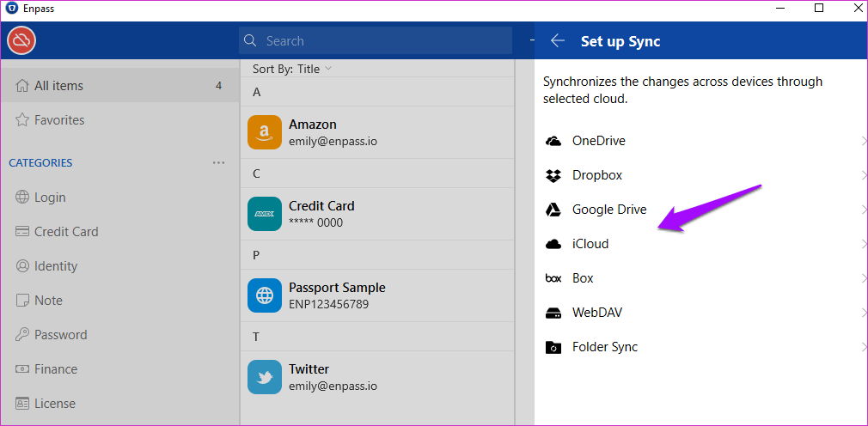Select the Twitter bird icon
This screenshot has width=868, height=426.
pyautogui.click(x=264, y=377)
